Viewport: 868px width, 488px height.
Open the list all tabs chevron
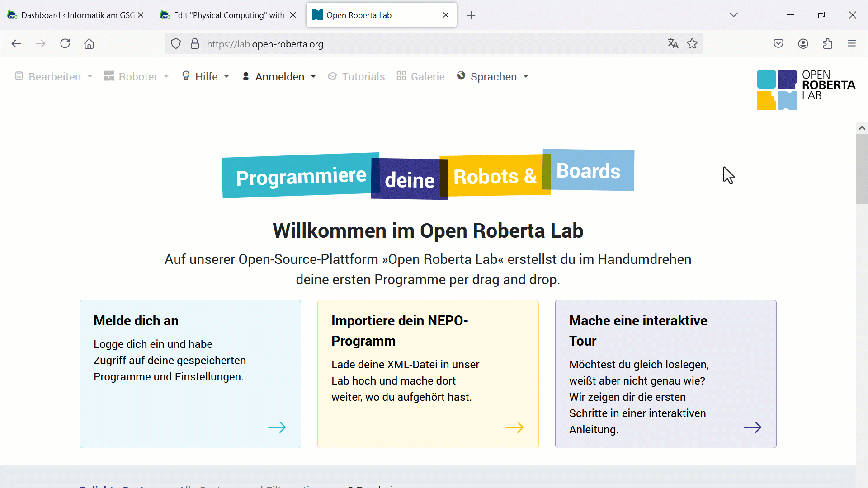tap(733, 15)
